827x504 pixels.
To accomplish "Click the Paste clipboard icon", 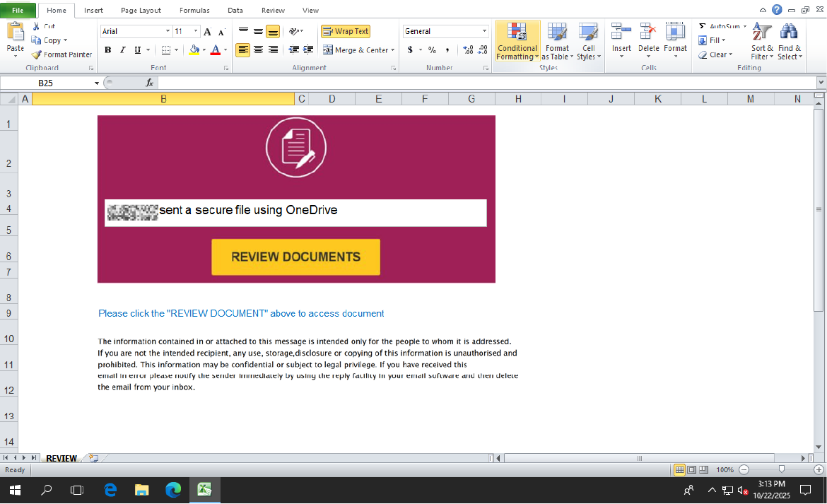I will click(x=16, y=33).
